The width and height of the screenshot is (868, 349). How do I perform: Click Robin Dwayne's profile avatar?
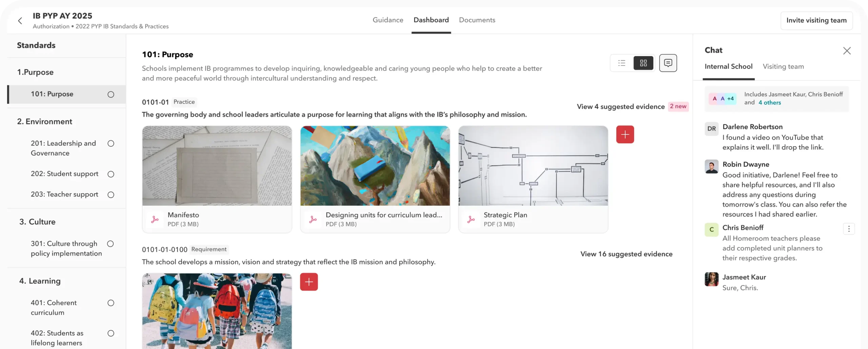click(x=711, y=166)
